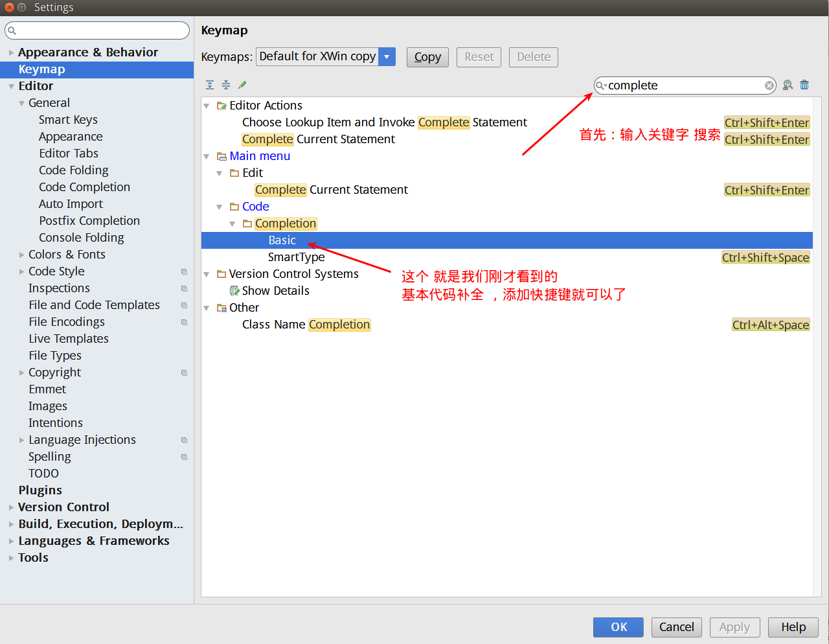Click the keymap action search input
This screenshot has height=644, width=829.
click(685, 86)
